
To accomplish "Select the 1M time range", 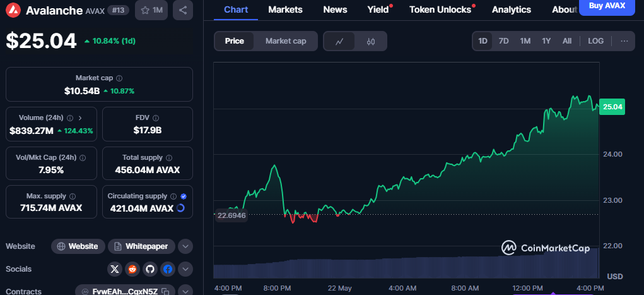I will 525,41.
